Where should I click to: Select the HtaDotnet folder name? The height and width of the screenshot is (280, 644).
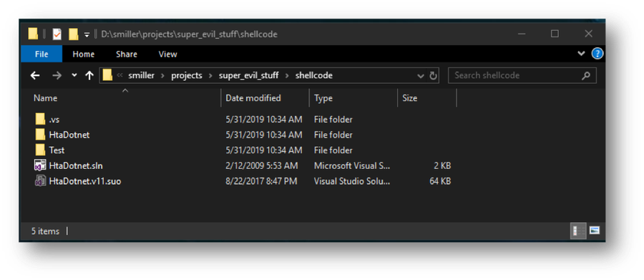tap(69, 135)
